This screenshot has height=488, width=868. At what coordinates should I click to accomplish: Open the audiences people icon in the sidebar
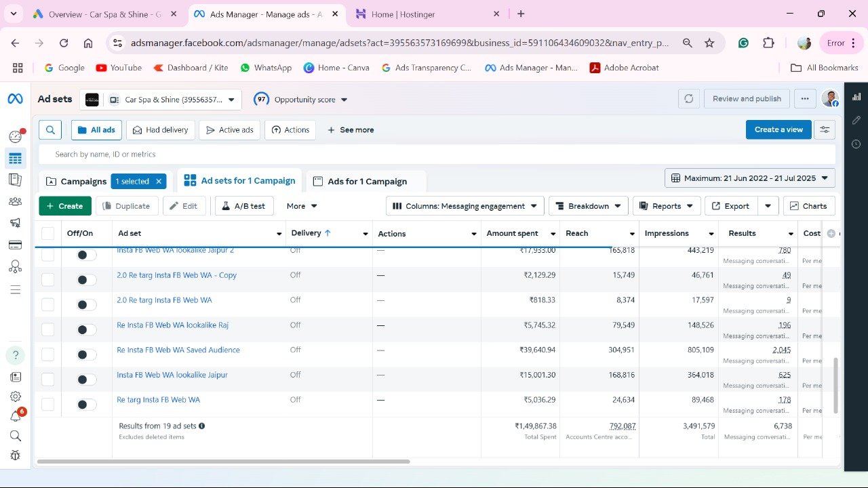(15, 201)
